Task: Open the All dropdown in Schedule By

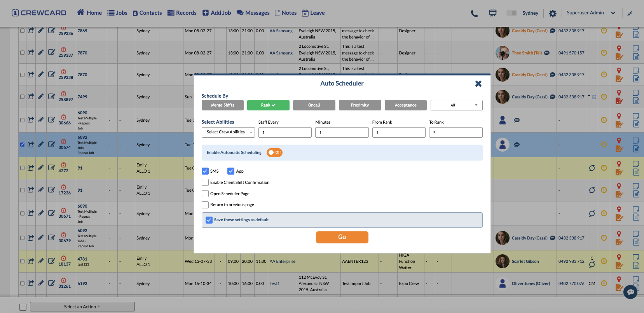Action: (x=456, y=105)
